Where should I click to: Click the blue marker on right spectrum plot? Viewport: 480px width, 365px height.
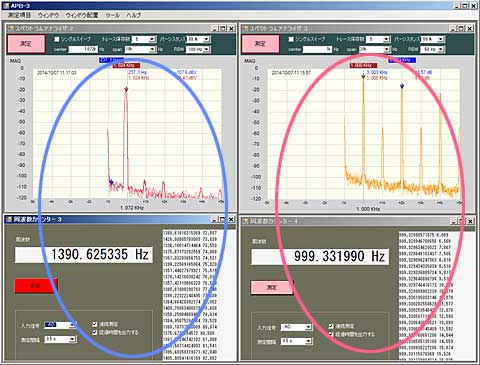[402, 86]
